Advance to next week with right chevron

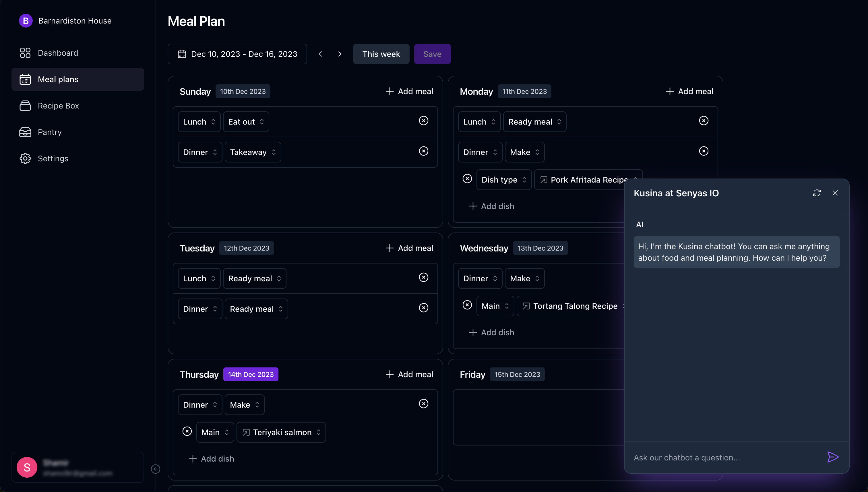340,54
